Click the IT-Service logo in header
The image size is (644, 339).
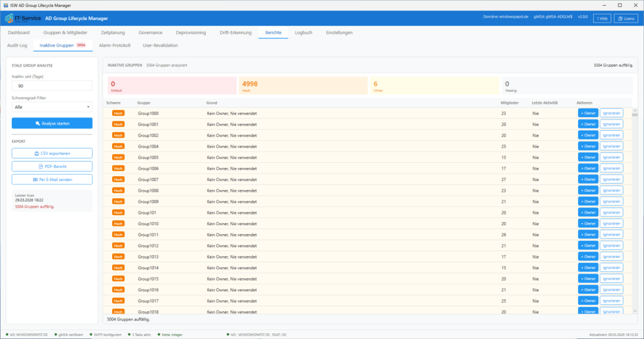[x=22, y=19]
